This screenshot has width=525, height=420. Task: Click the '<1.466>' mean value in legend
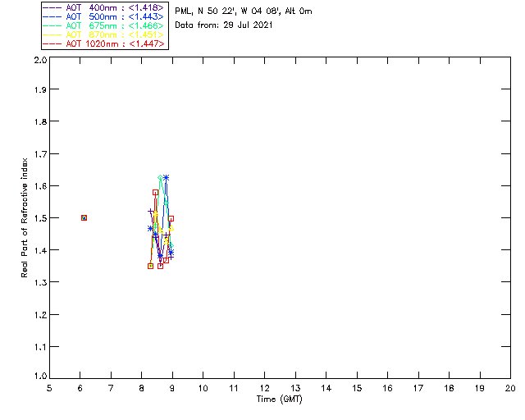tap(146, 25)
